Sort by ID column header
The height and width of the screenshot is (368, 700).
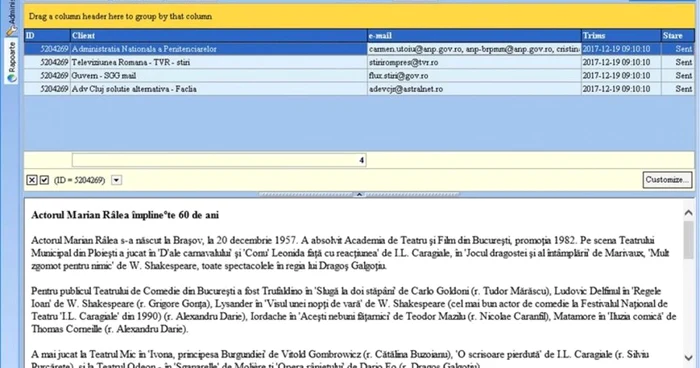click(47, 35)
